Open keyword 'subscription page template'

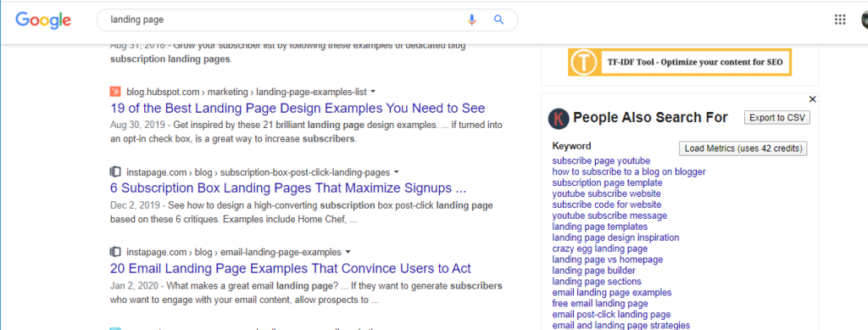[x=607, y=182]
